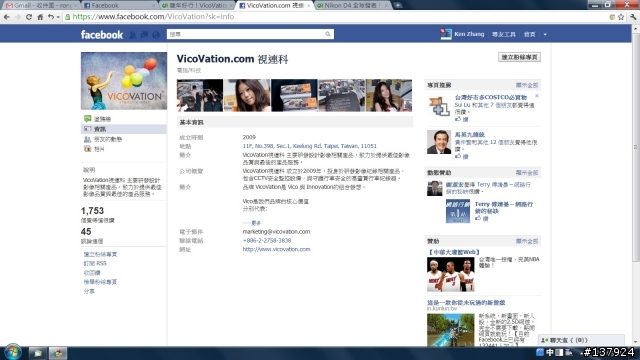Switch to Nikon D4 tab

point(352,5)
